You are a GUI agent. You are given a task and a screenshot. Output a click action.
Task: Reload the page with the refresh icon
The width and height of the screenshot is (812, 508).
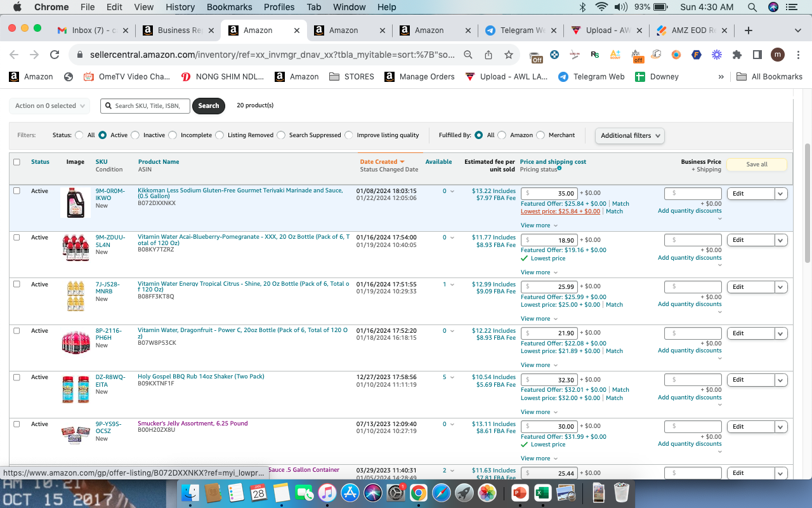pos(55,55)
